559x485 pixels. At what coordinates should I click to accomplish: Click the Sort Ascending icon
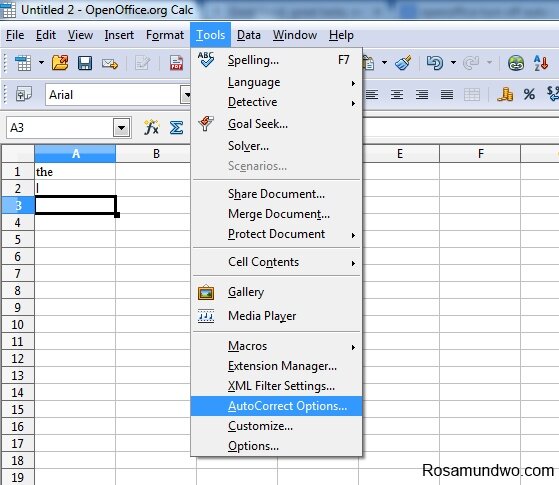coord(541,63)
